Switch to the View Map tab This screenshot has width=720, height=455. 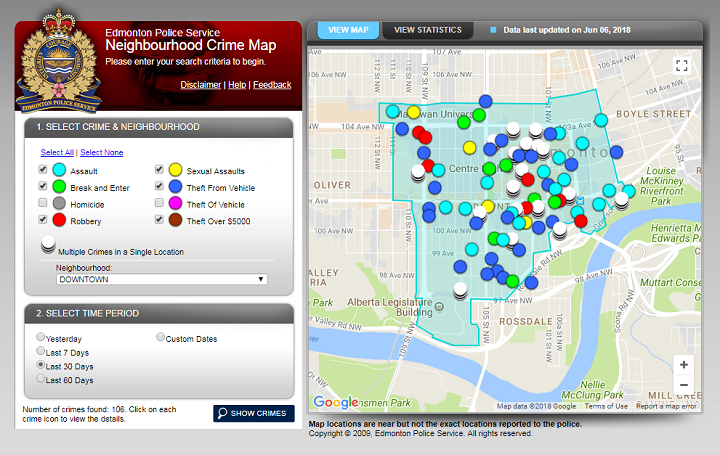coord(348,30)
